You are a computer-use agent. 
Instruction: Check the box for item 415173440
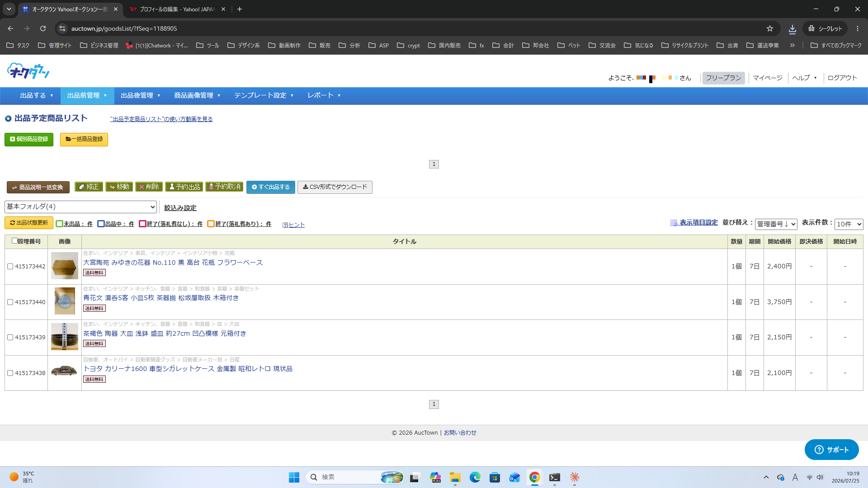(10, 302)
